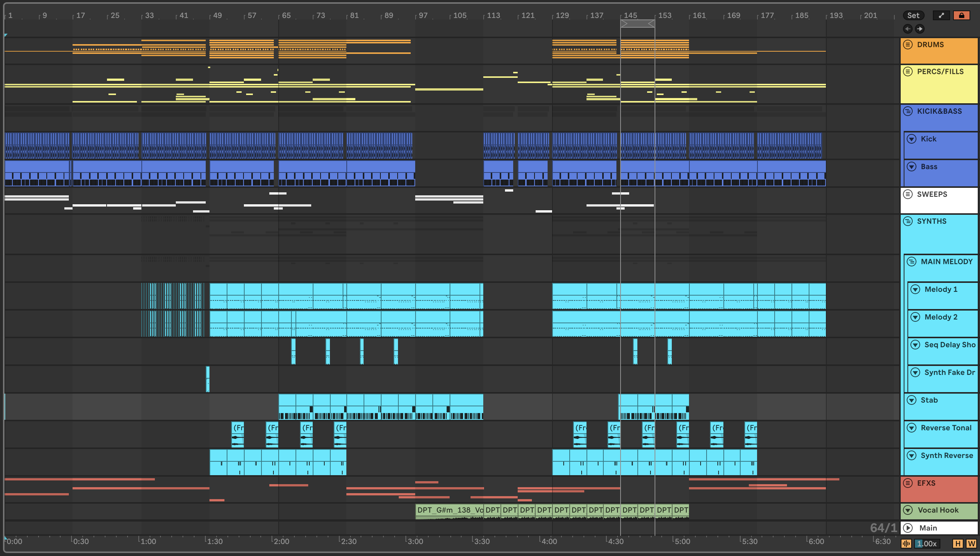The width and height of the screenshot is (980, 556).
Task: Unfold the Stab track
Action: [912, 400]
